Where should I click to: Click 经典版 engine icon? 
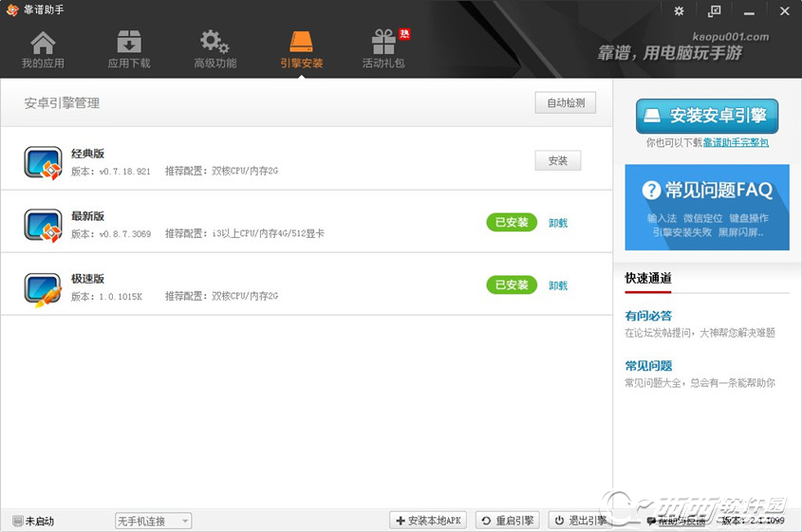44,162
